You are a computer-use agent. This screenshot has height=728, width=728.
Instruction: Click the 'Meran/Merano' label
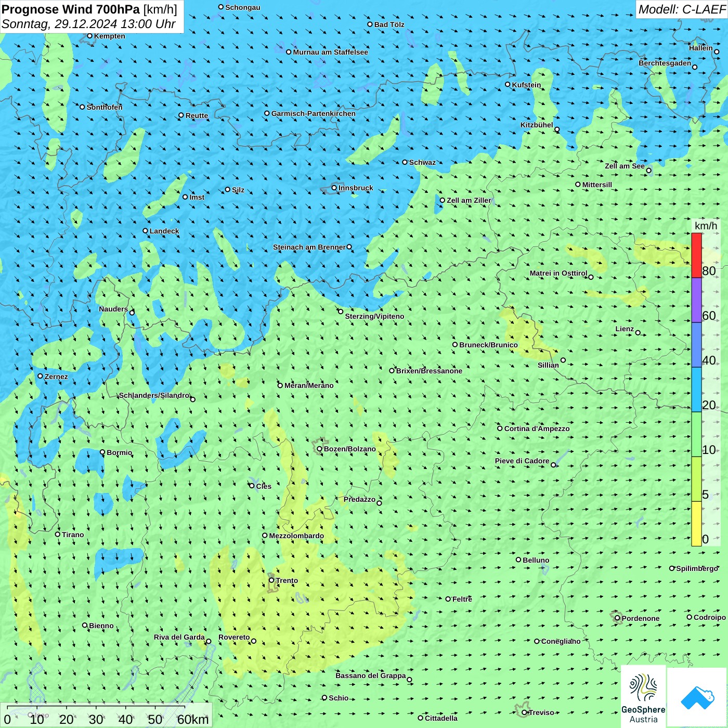coord(309,385)
